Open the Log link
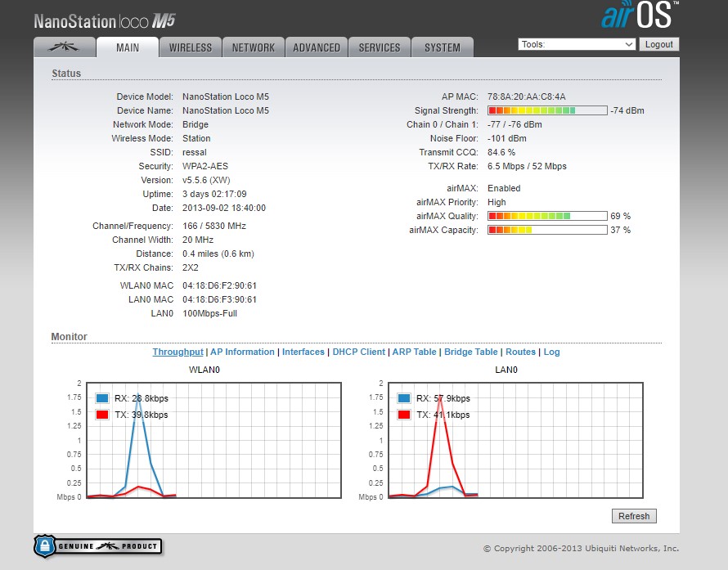 (x=551, y=352)
